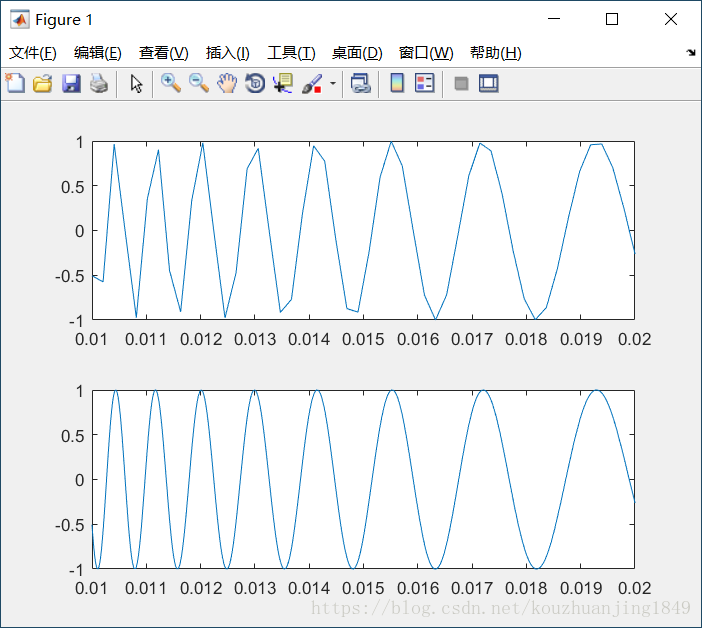This screenshot has width=702, height=628.
Task: Click inside the lower subplot axes
Action: tap(363, 479)
